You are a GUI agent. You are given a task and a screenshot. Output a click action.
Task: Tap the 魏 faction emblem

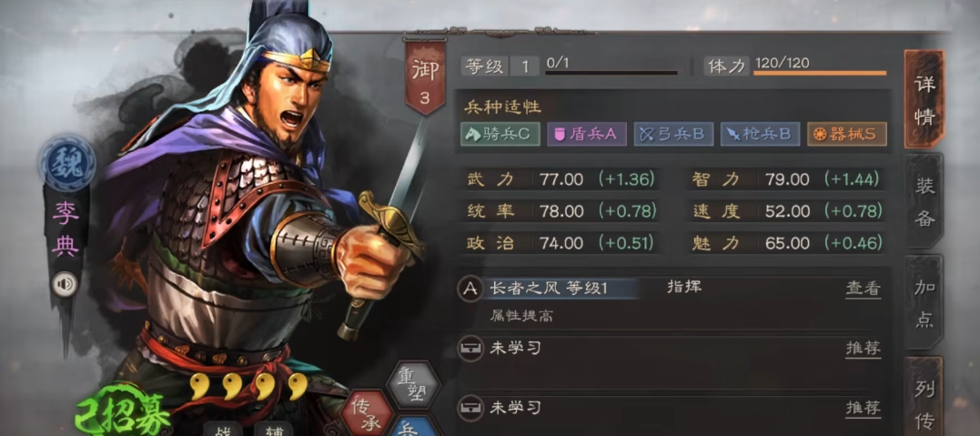(x=66, y=163)
